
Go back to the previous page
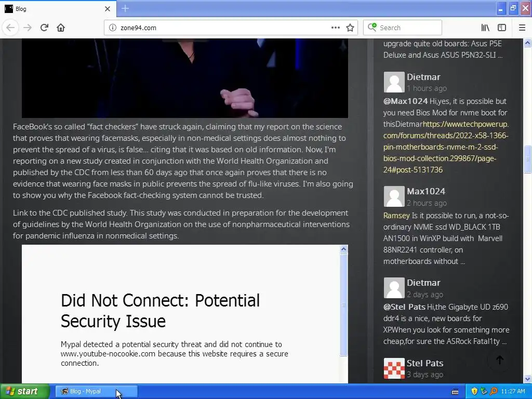pyautogui.click(x=10, y=28)
